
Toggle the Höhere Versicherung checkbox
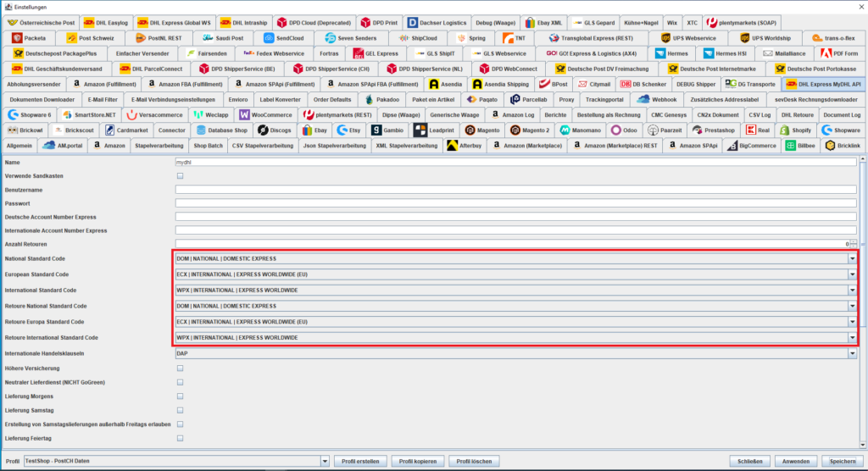click(x=180, y=368)
